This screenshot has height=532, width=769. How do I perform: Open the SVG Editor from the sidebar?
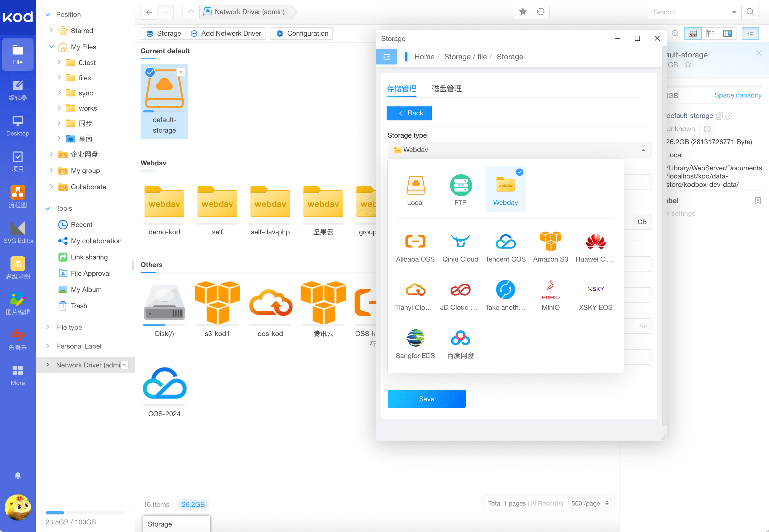[x=18, y=231]
